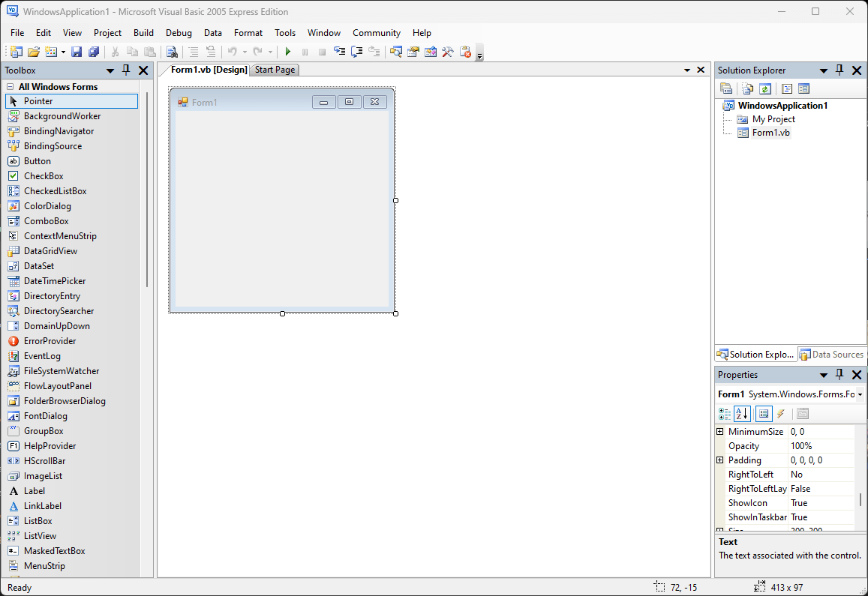Click the Open File folder icon

(x=34, y=52)
